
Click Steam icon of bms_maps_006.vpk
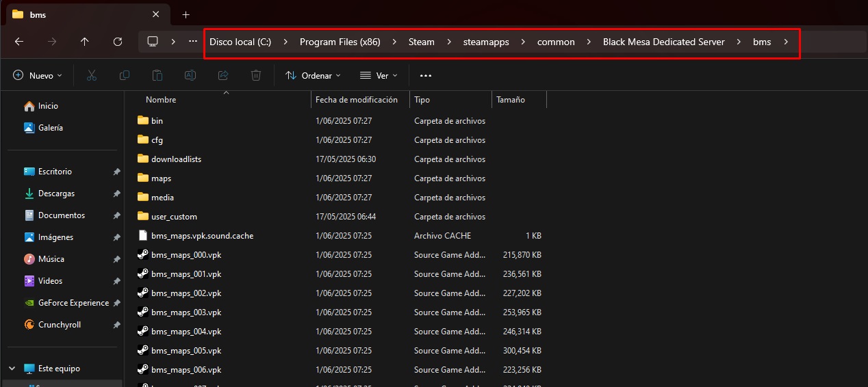click(142, 370)
